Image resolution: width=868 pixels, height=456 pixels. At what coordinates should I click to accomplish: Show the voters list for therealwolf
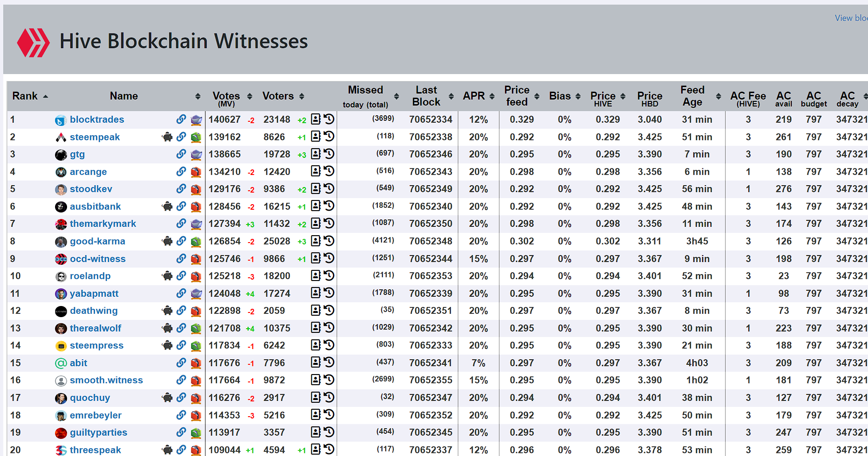coord(316,327)
